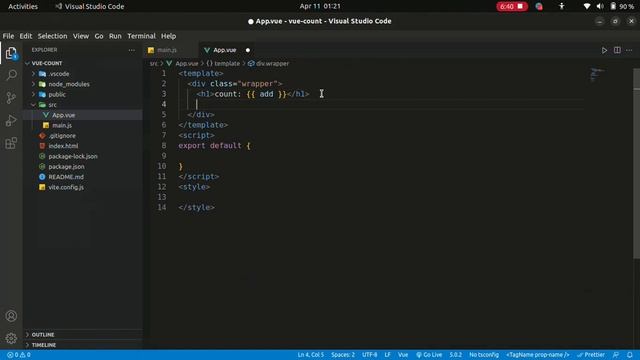The image size is (640, 360).
Task: Open README.md in the file tree
Action: pos(66,177)
